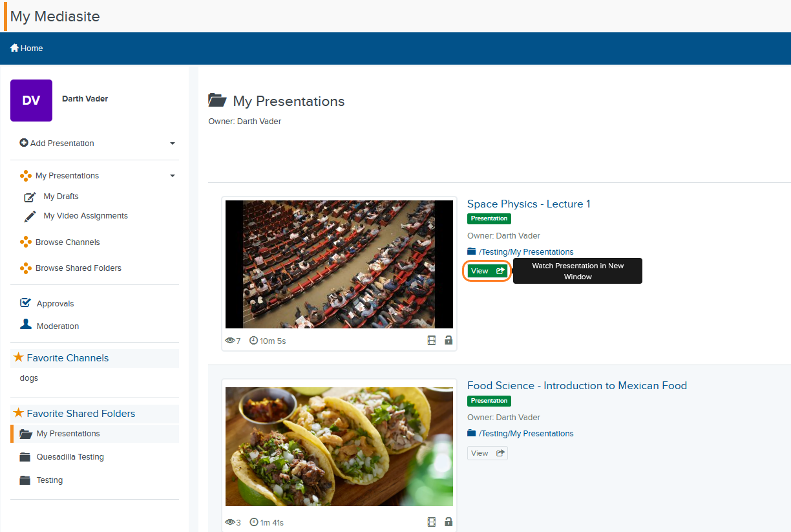Click the Favorite Channels heading
The image size is (791, 532).
[x=68, y=358]
